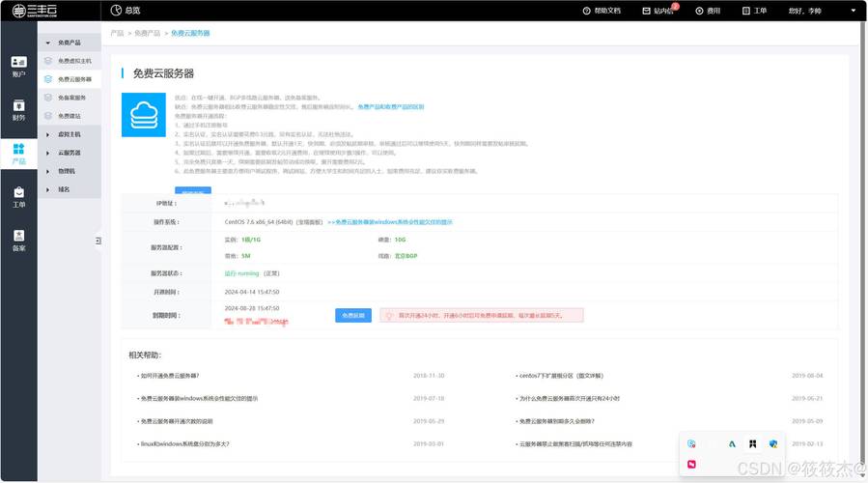Open help article 为什么首次开通只有24小时
The image size is (868, 483).
(568, 398)
